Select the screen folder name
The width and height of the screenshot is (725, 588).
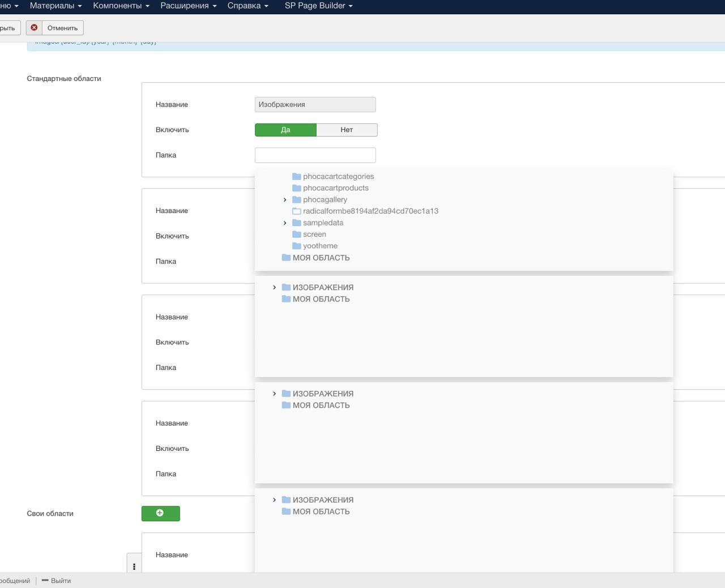(314, 235)
